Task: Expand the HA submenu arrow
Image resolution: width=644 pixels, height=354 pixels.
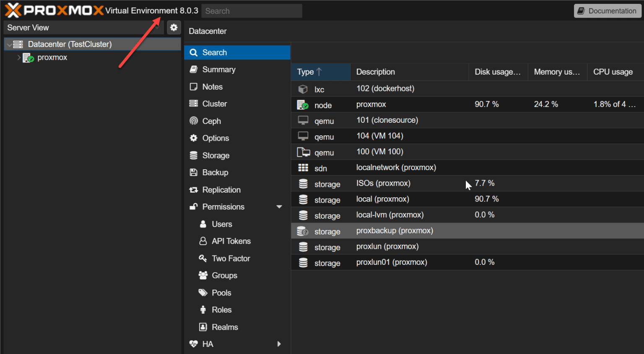Action: (x=279, y=344)
